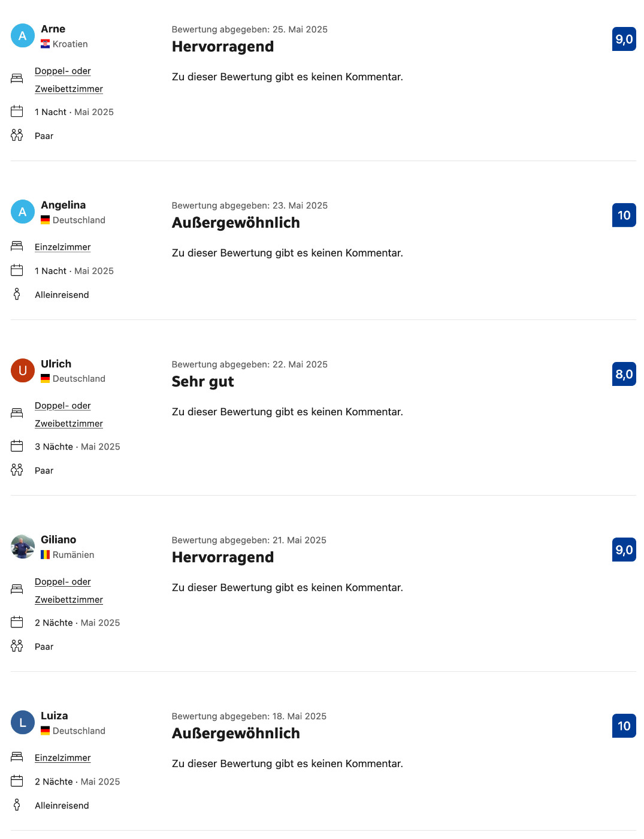Click the bed icon in Arne's review
Viewport: 644px width, 839px height.
(17, 79)
